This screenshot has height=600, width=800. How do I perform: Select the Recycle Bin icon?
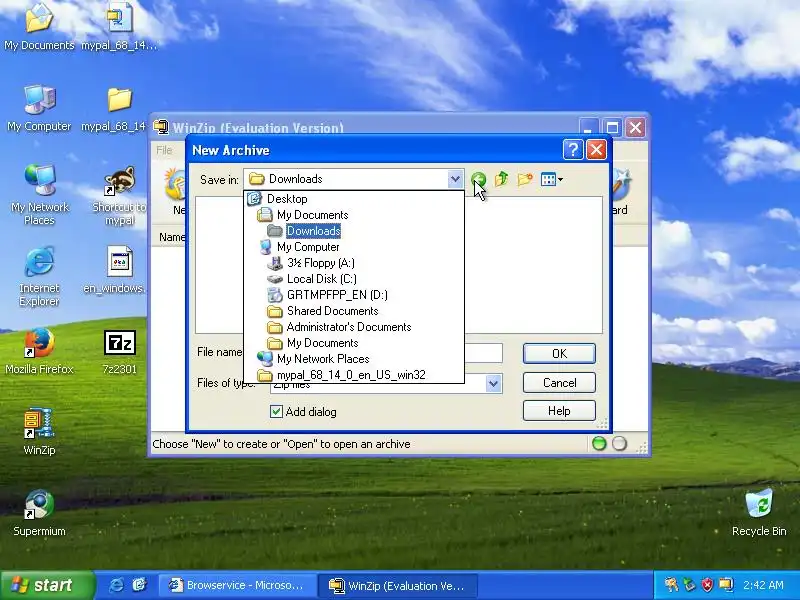(x=759, y=513)
